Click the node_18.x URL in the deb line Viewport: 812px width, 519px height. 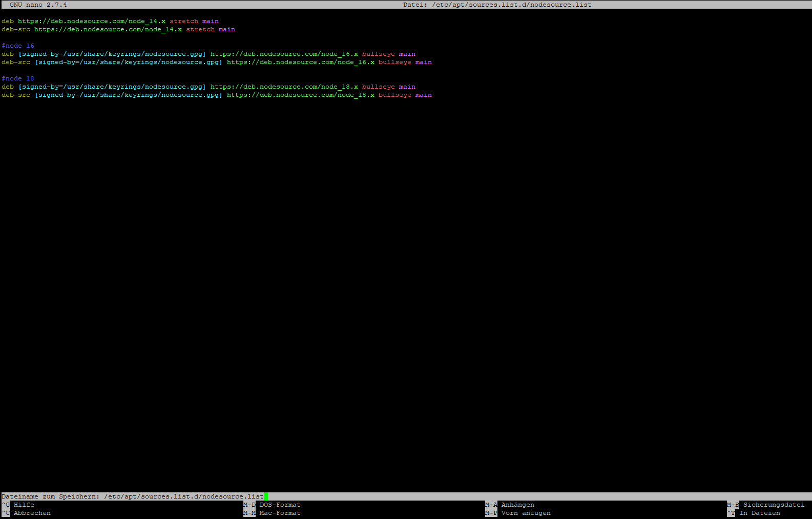284,87
